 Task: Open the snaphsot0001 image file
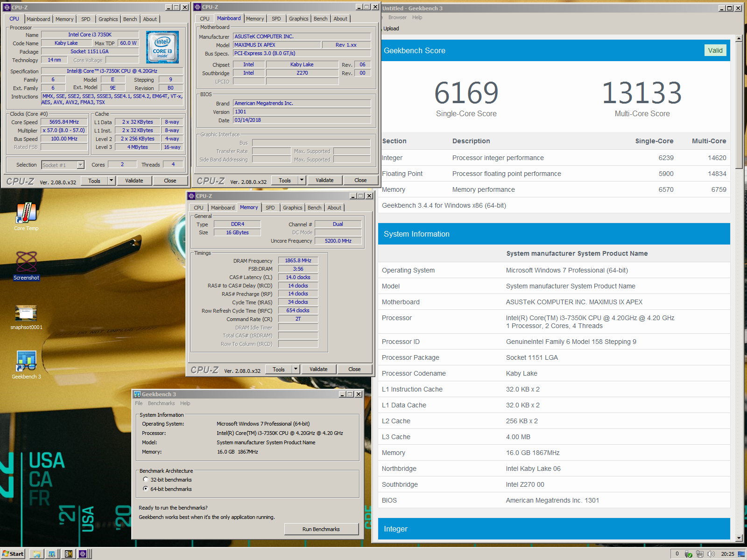pyautogui.click(x=26, y=317)
